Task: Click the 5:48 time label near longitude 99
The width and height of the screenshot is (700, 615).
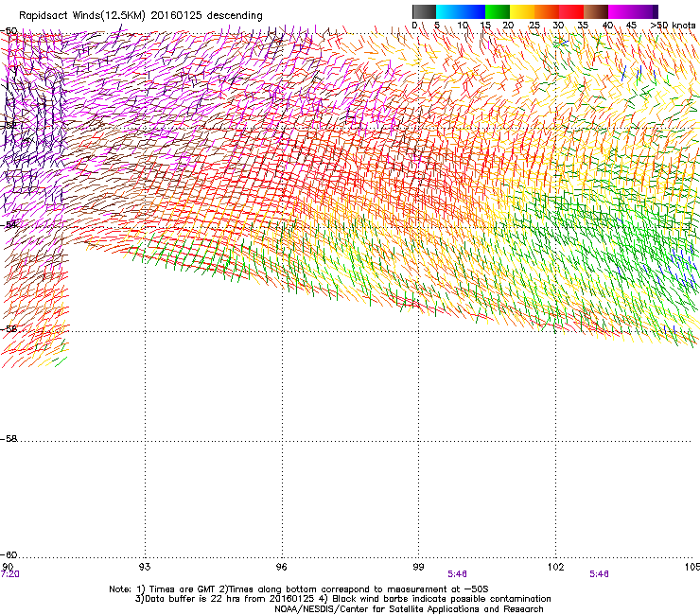Action: 457,574
